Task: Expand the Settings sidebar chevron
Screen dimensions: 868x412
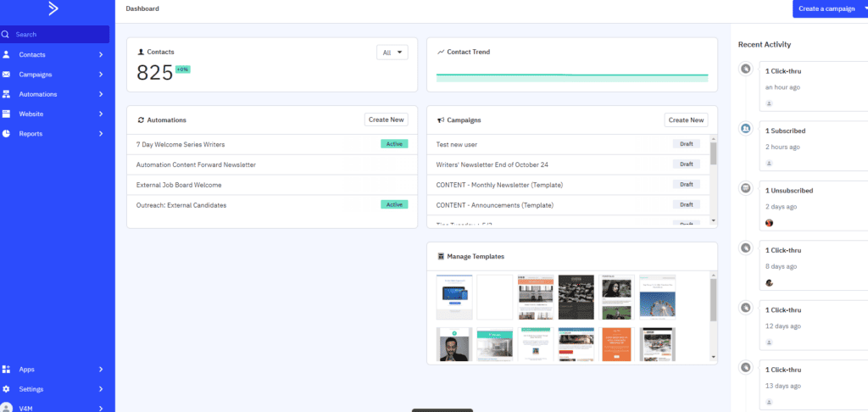Action: point(101,389)
